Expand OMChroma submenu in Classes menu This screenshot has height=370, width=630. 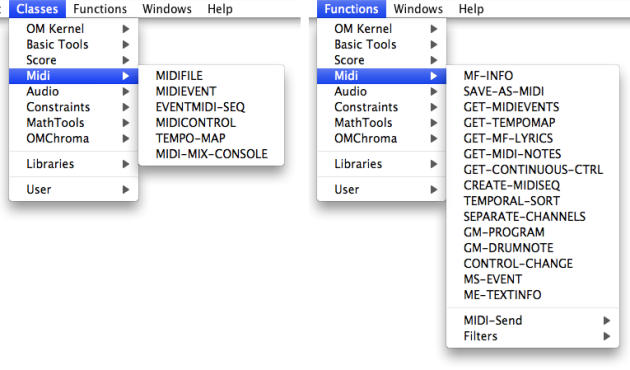(x=74, y=138)
